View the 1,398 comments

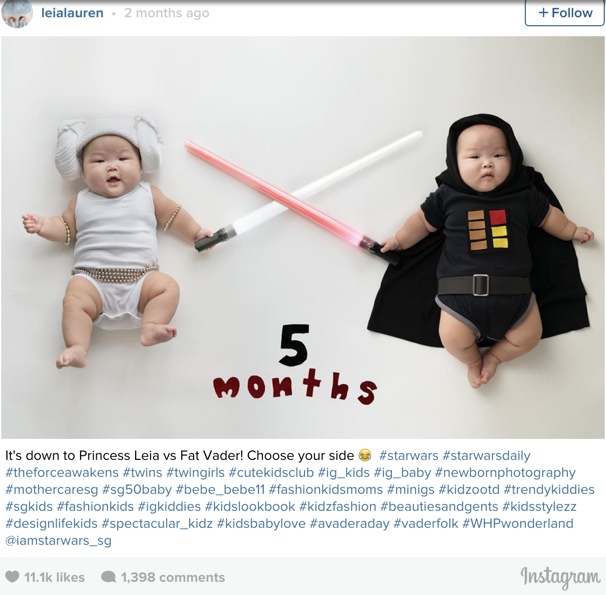tap(173, 577)
